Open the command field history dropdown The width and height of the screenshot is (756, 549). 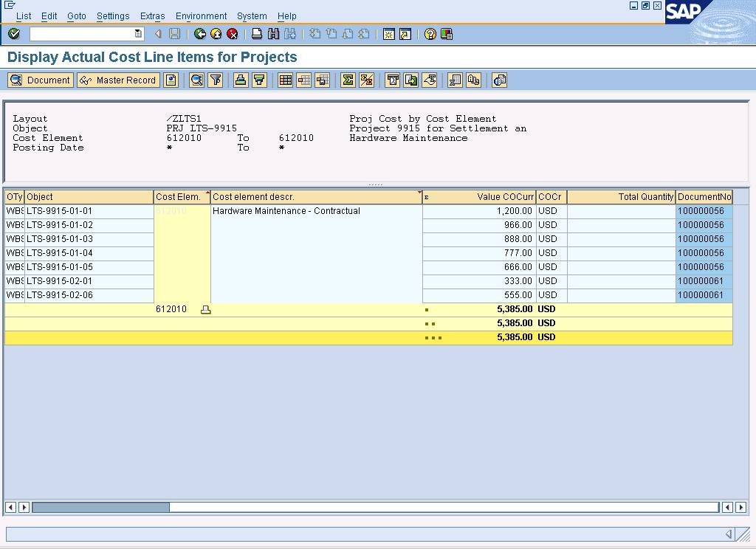pos(138,34)
